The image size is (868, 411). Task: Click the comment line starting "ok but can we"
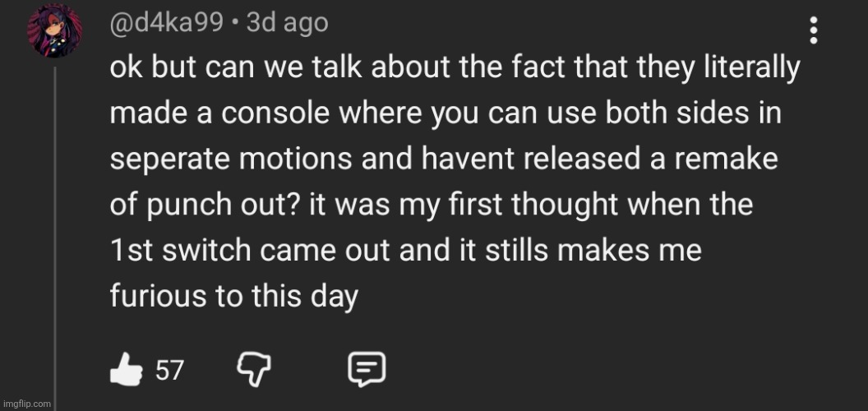click(x=454, y=69)
